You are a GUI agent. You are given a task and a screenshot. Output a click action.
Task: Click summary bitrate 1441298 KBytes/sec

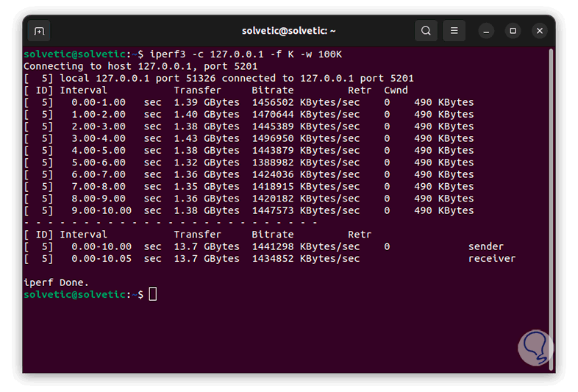[x=306, y=246]
